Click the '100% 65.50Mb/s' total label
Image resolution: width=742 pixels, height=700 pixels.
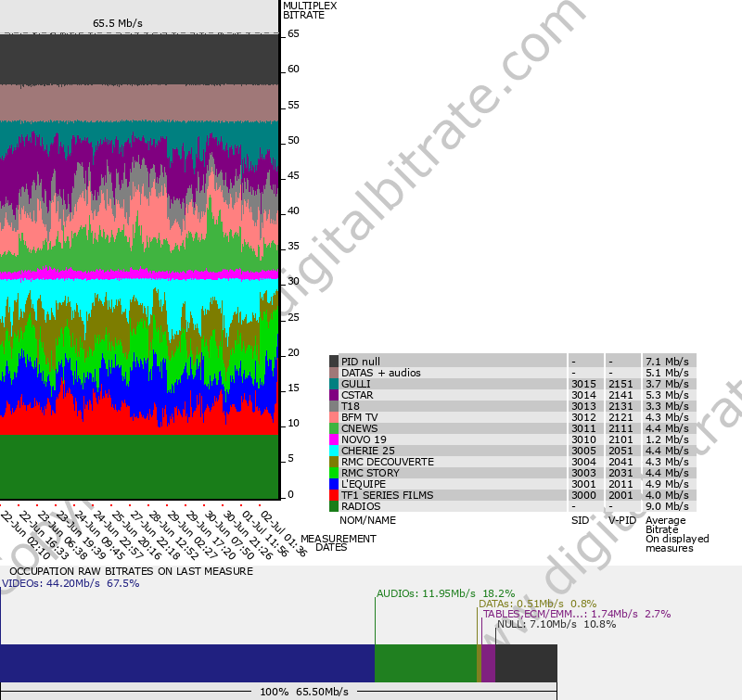click(304, 692)
